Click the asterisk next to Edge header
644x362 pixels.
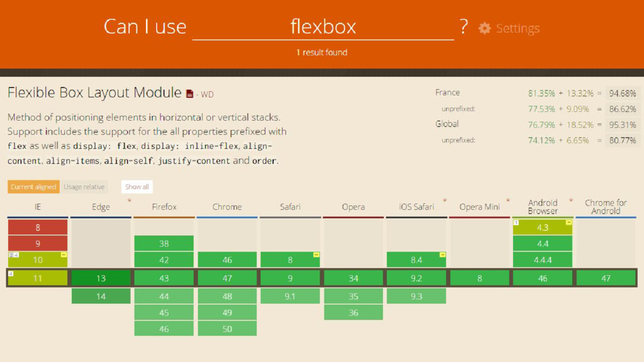(x=130, y=200)
